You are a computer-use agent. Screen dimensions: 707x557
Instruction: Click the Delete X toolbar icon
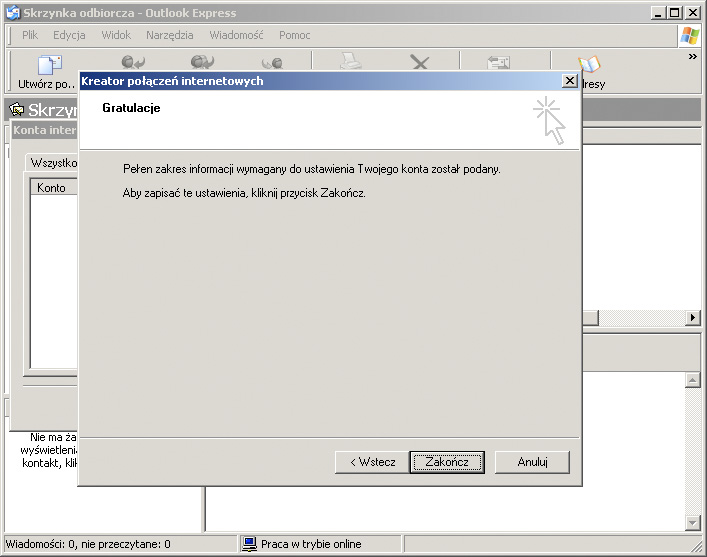[x=420, y=62]
